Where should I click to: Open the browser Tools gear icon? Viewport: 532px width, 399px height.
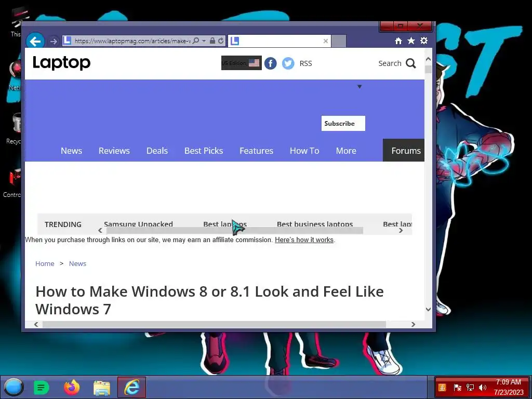click(x=424, y=41)
